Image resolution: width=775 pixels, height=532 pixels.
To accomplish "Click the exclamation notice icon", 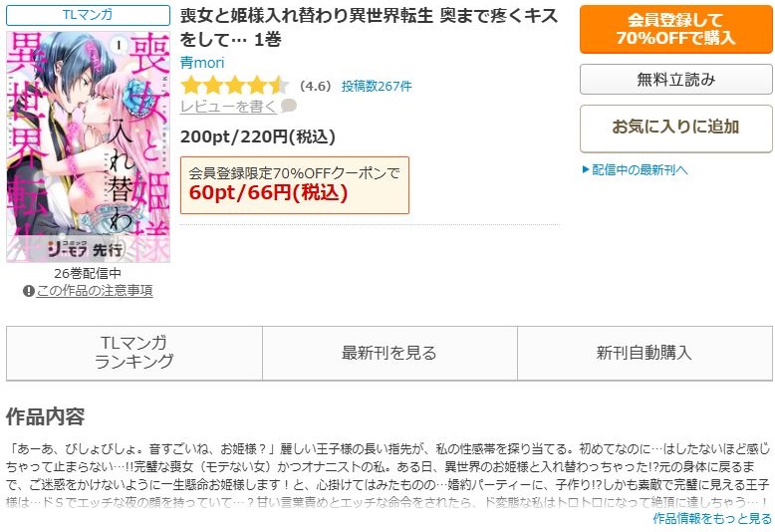I will click(x=29, y=291).
